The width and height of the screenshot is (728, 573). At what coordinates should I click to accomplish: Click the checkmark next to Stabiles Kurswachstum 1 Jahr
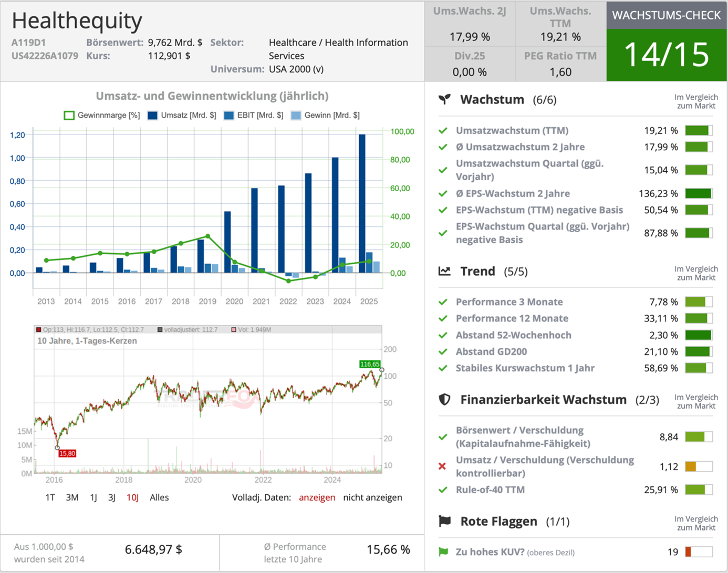coord(443,368)
